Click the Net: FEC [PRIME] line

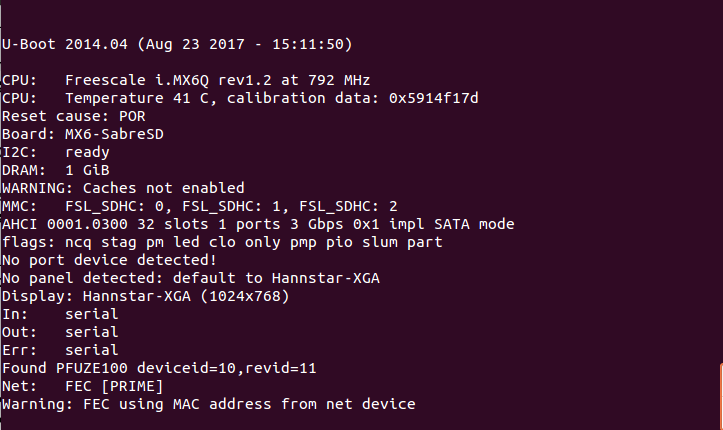[82, 386]
